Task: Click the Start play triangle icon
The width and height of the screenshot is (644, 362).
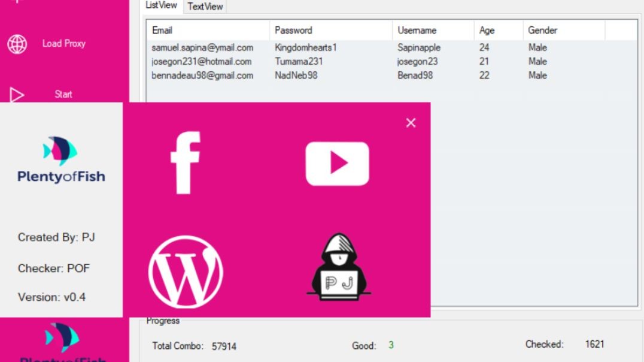Action: tap(17, 95)
